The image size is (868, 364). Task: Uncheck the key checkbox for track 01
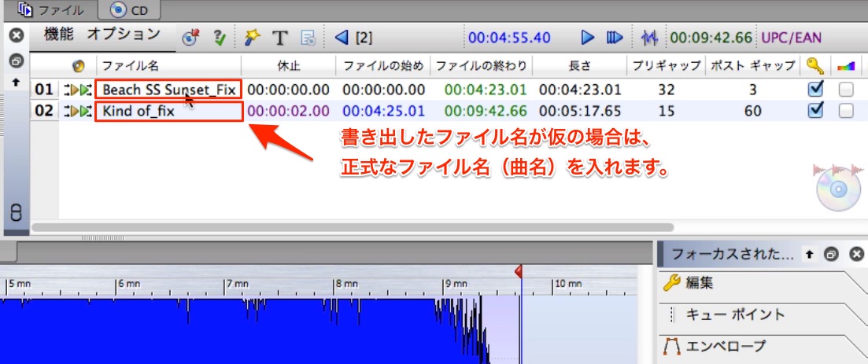[815, 89]
